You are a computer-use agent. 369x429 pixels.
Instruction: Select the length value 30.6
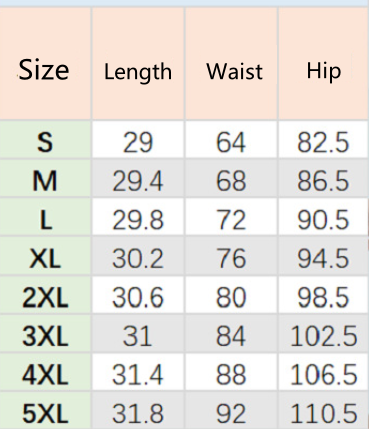point(138,297)
